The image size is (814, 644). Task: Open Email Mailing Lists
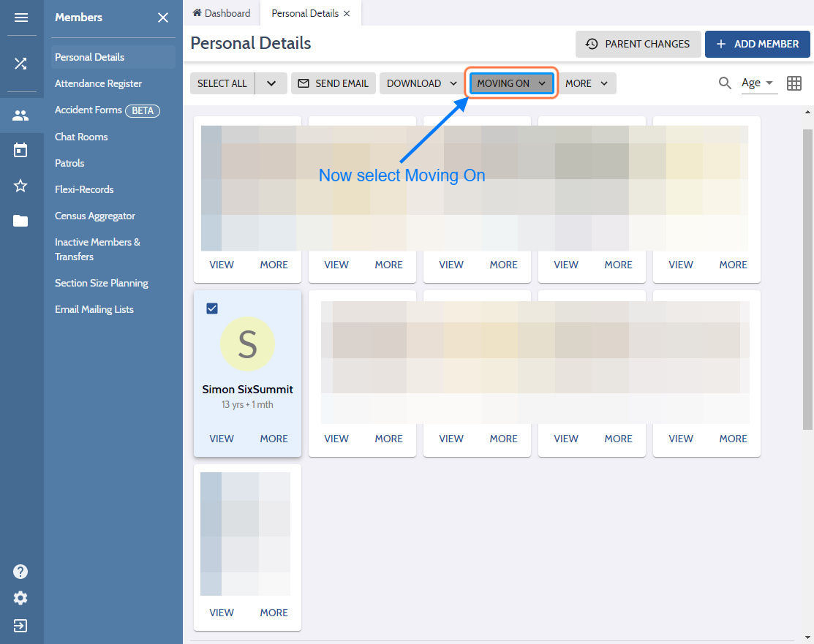click(94, 309)
